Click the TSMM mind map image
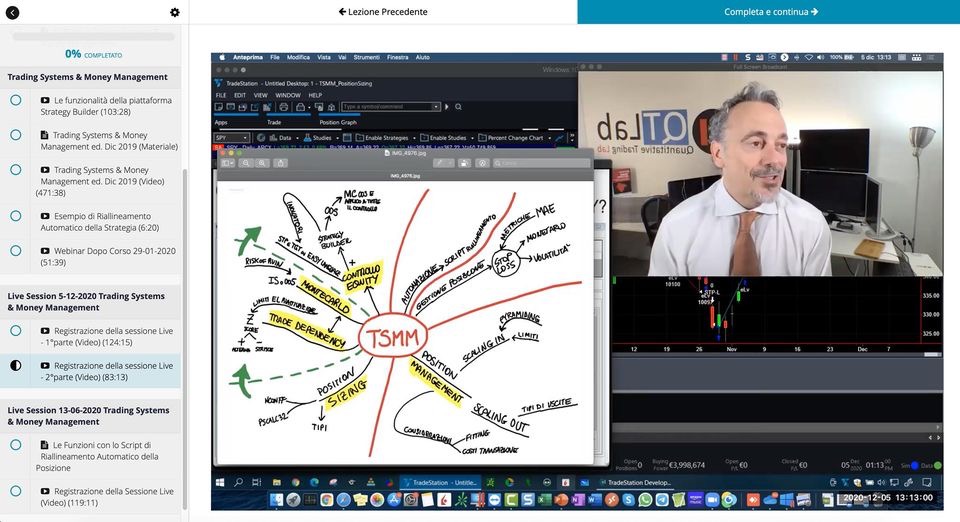The width and height of the screenshot is (960, 522). click(x=405, y=322)
